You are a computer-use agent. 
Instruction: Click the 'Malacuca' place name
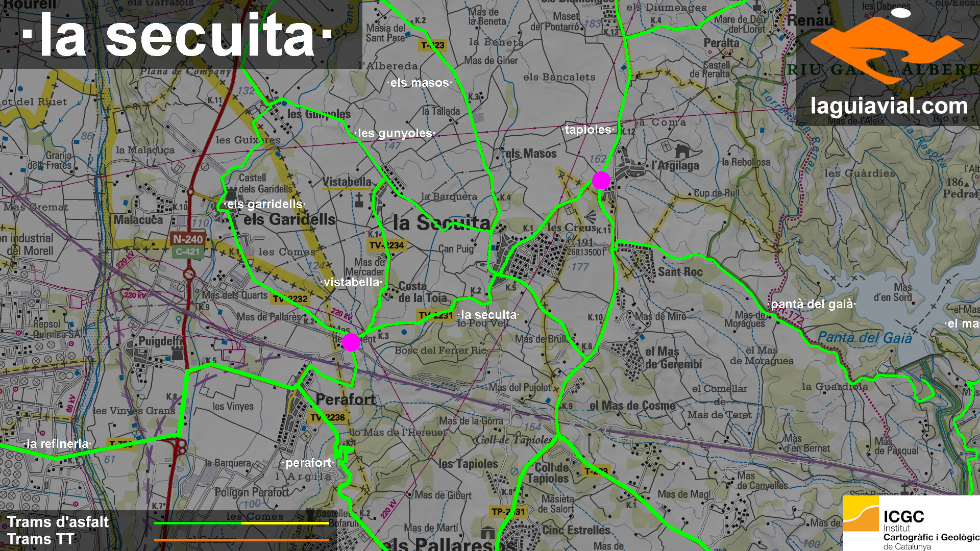[138, 220]
